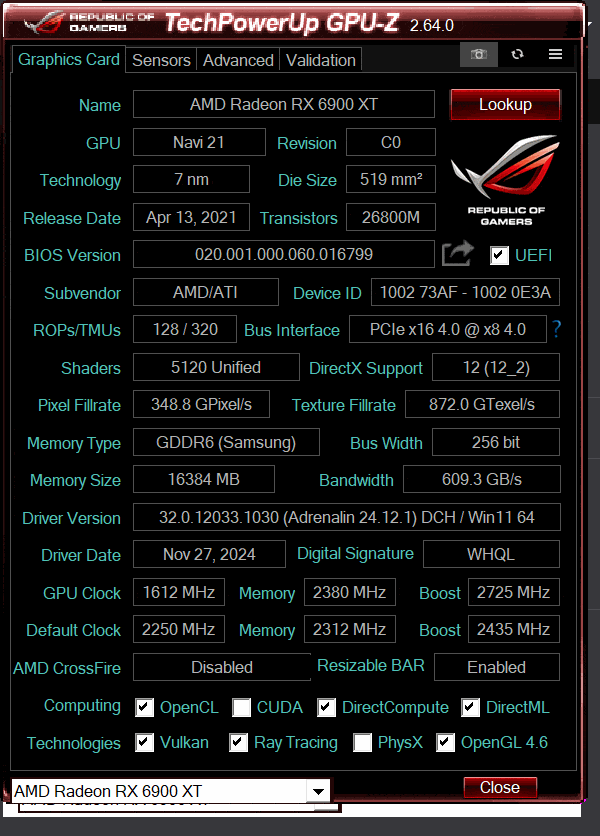This screenshot has width=600, height=836.
Task: Click the Republic of Gamers logo
Action: 506,180
